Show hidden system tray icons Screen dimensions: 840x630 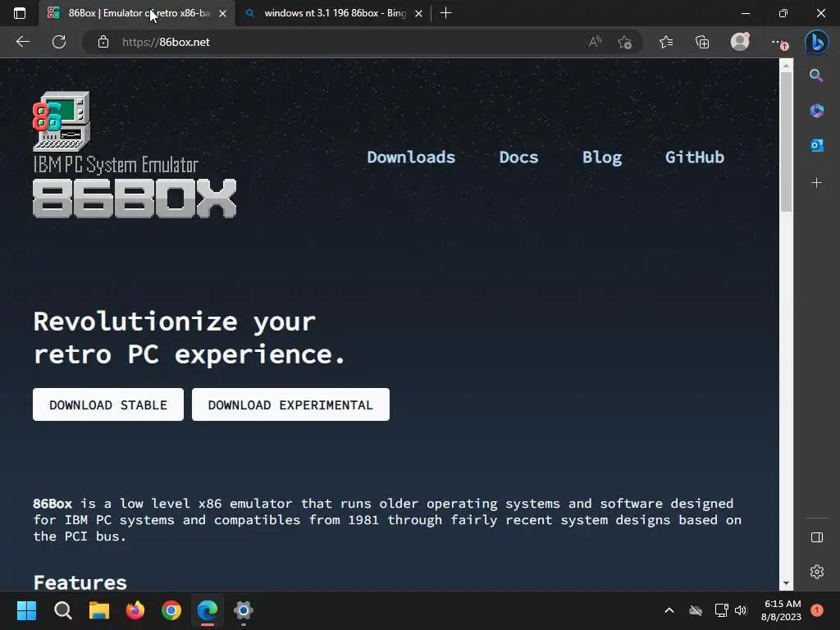coord(669,610)
